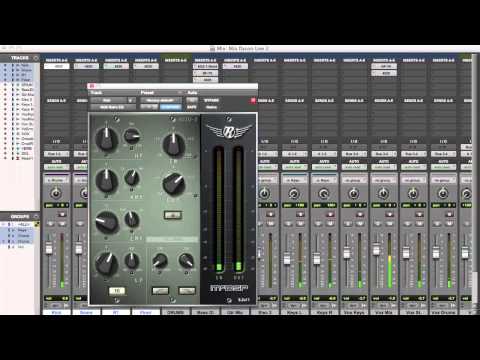Screen dimensions: 480x360
Task: Select the Kick track name tab
Action: (56, 313)
